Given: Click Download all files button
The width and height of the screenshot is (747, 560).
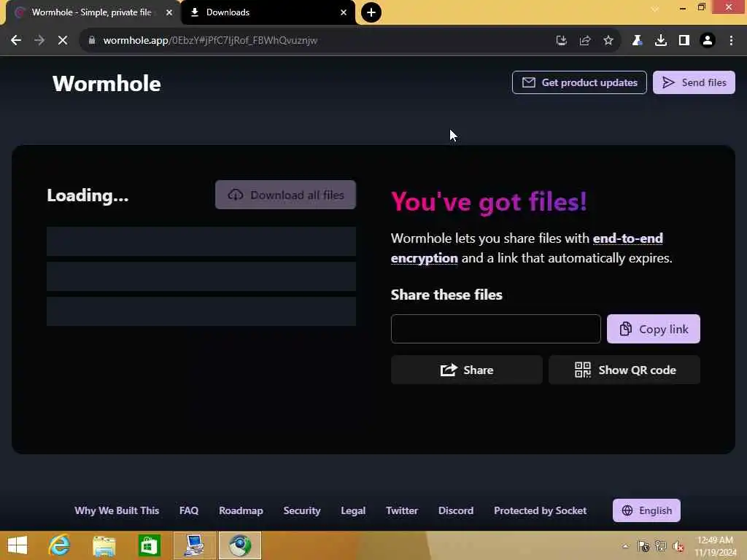Looking at the screenshot, I should (x=285, y=195).
